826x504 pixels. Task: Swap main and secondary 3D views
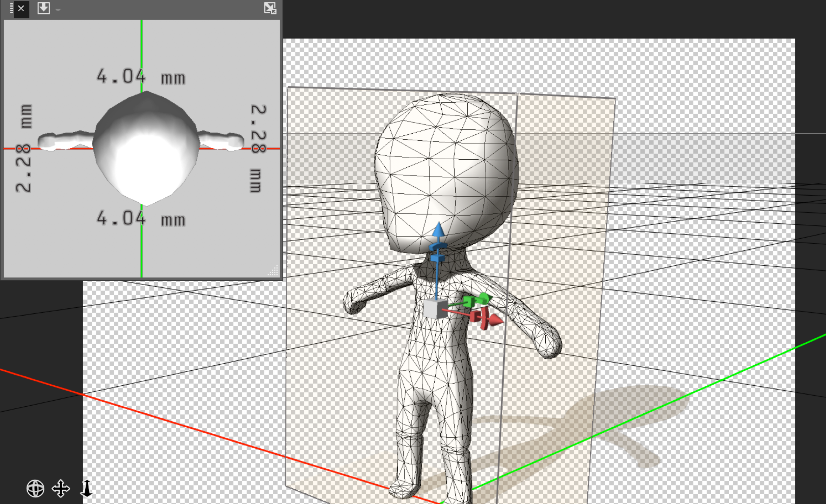(x=270, y=8)
